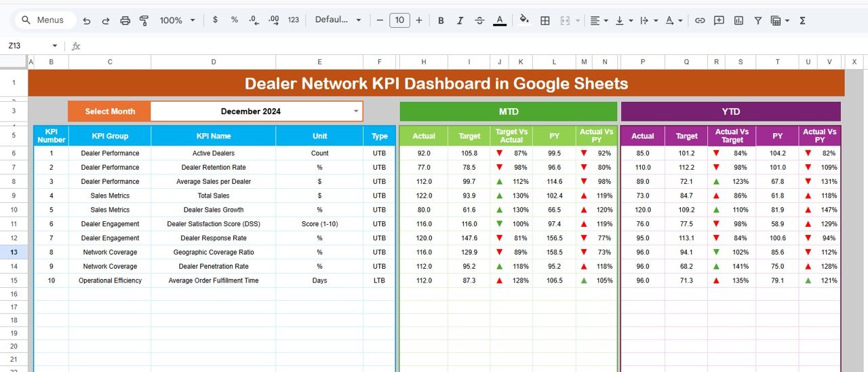
Task: Open the fill color picker
Action: click(524, 20)
